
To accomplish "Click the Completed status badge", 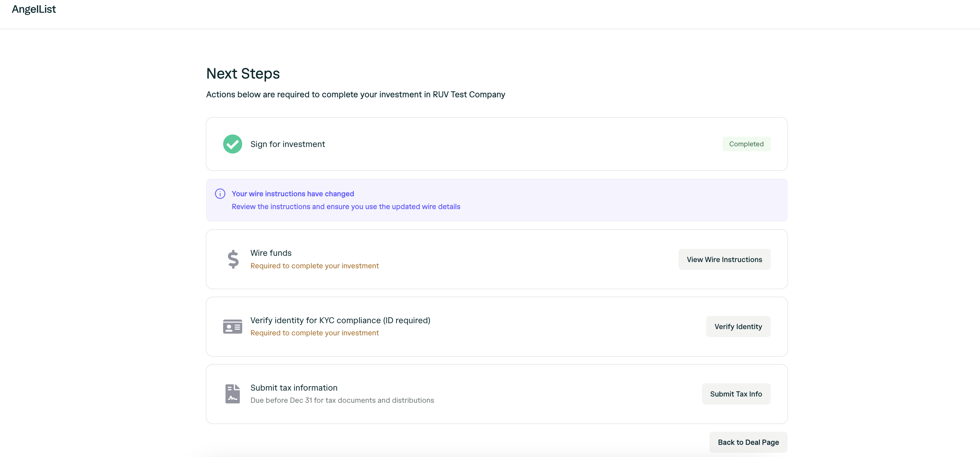I will click(746, 144).
